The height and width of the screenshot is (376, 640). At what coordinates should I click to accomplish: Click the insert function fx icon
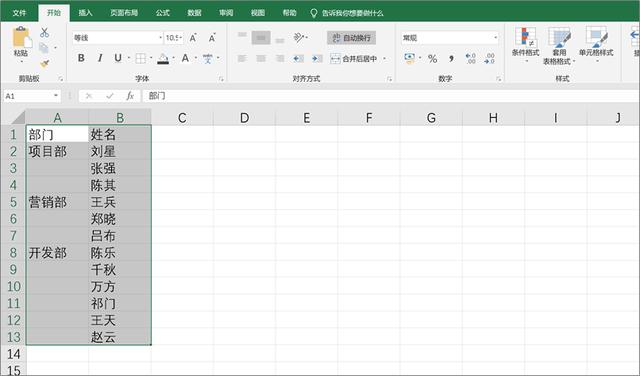130,96
